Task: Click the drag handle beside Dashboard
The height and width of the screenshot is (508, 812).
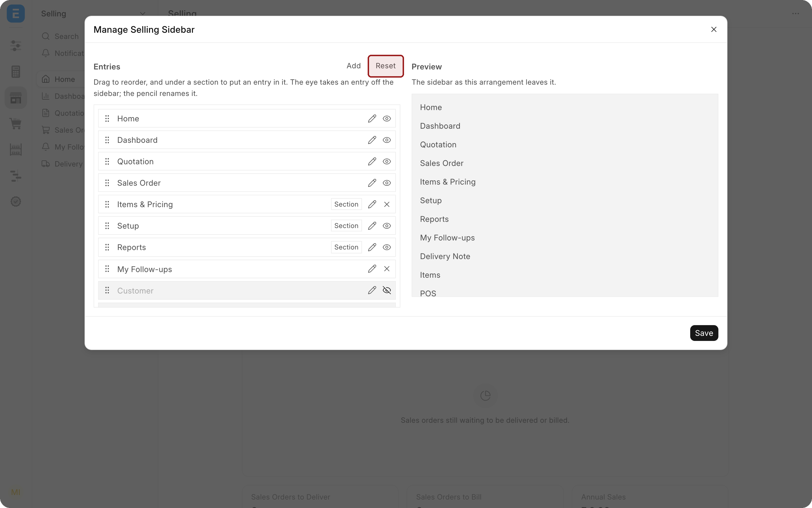Action: tap(107, 140)
